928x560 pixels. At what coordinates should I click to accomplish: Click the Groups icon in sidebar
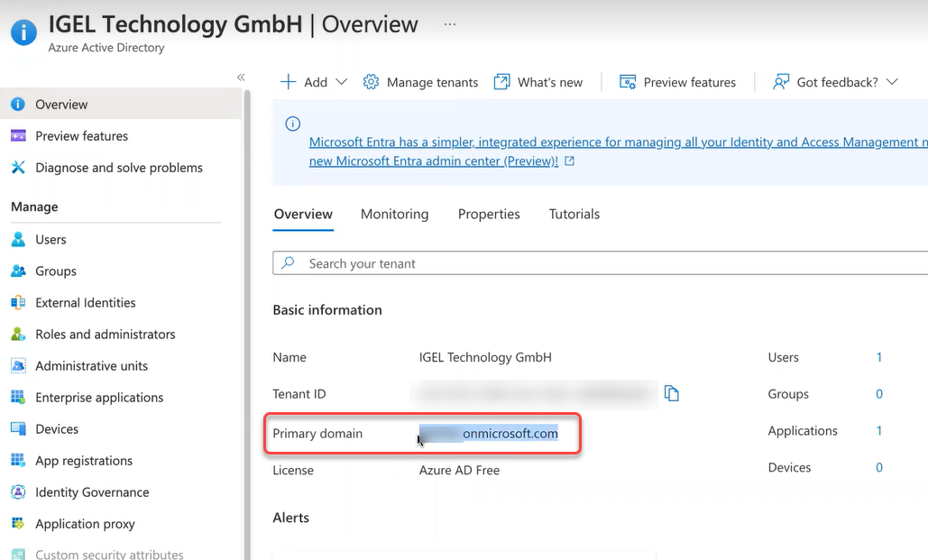pyautogui.click(x=18, y=271)
